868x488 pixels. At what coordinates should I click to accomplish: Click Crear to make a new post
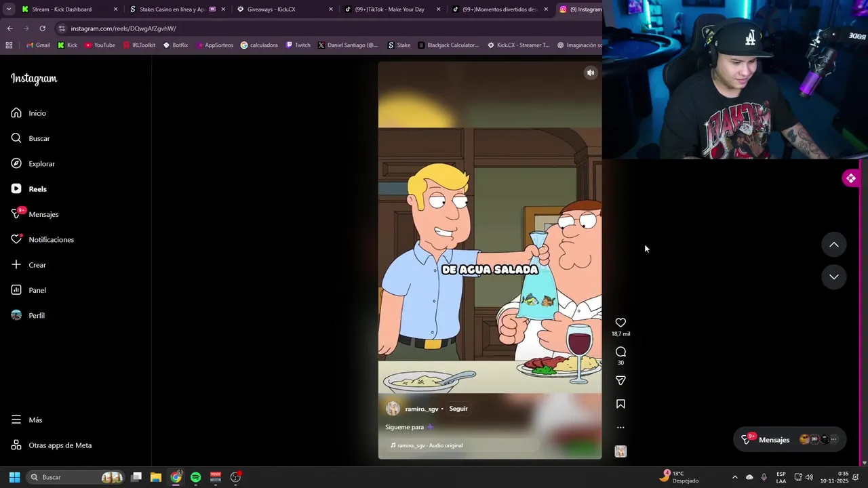(28, 265)
